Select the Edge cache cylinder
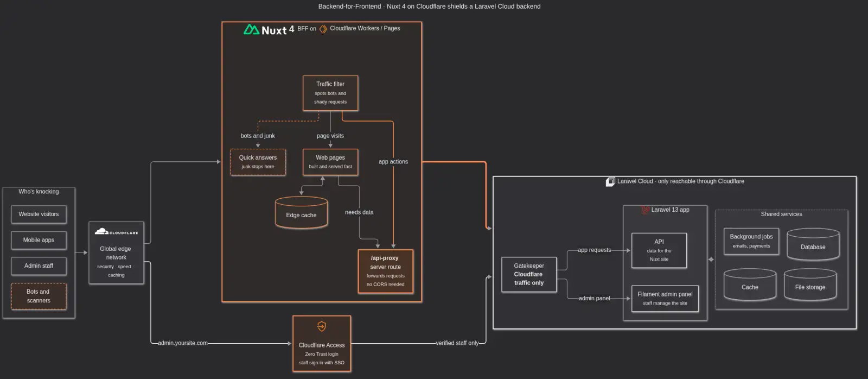Viewport: 868px width, 379px height. (301, 213)
